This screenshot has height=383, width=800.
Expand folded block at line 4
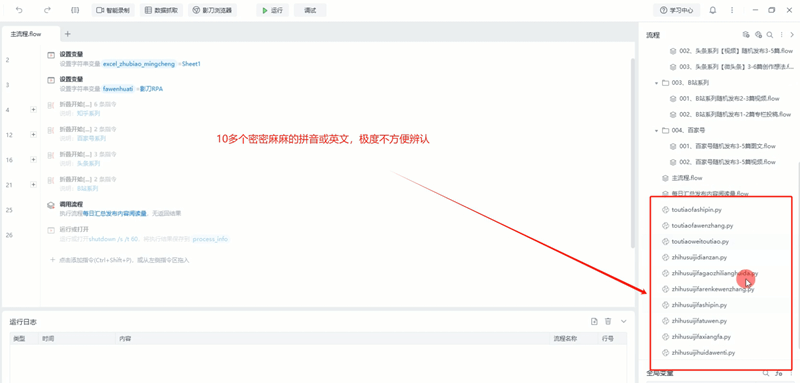[33, 109]
